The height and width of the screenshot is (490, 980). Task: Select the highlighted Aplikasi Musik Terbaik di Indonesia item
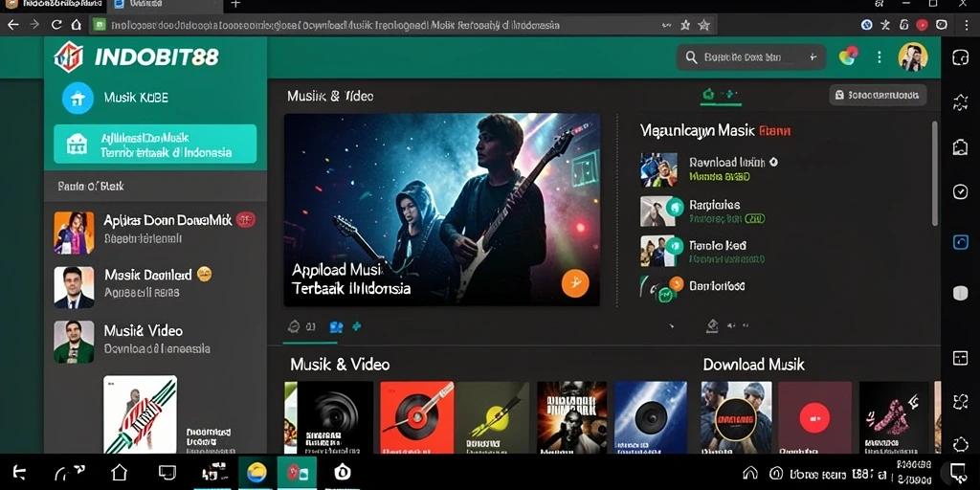[155, 144]
